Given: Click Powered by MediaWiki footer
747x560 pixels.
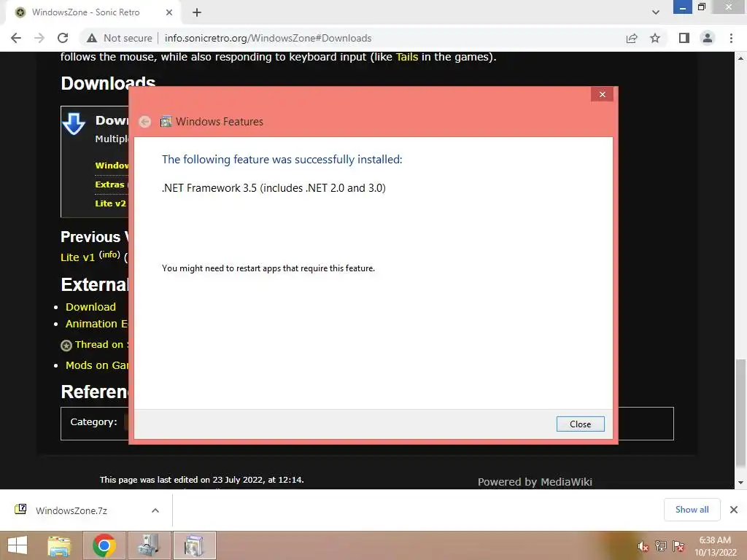Looking at the screenshot, I should coord(535,482).
